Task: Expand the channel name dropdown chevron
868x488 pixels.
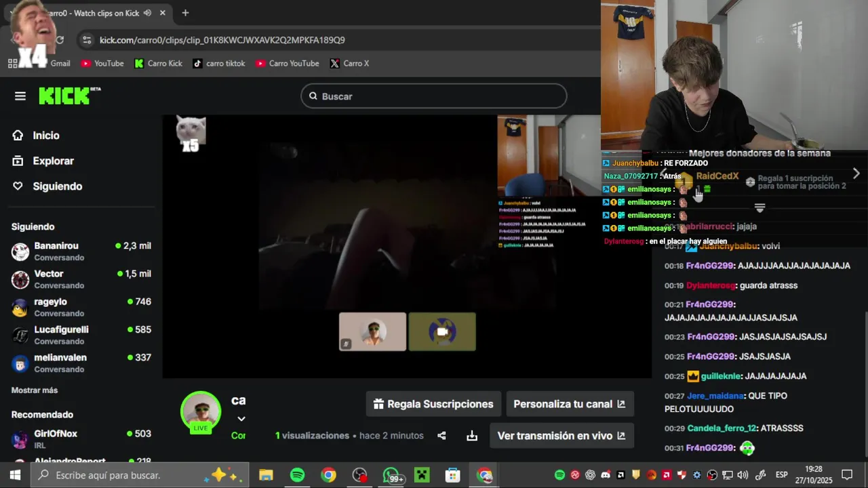Action: 241,419
